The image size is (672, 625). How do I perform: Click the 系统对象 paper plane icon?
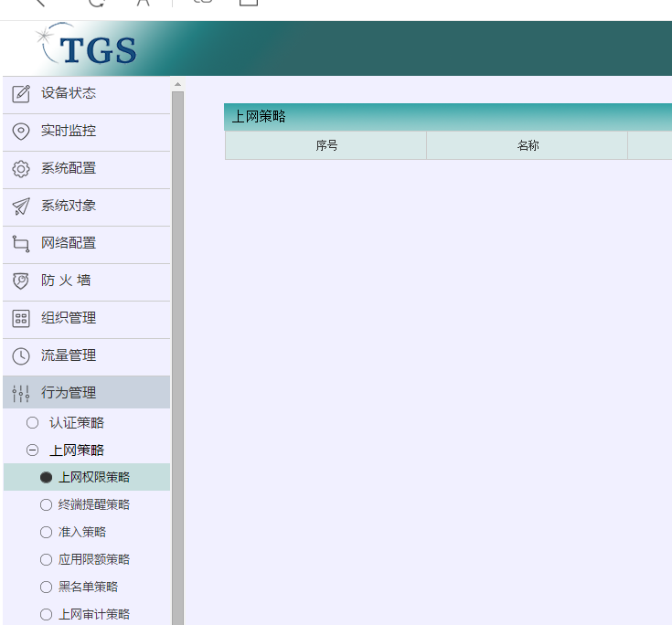point(21,206)
